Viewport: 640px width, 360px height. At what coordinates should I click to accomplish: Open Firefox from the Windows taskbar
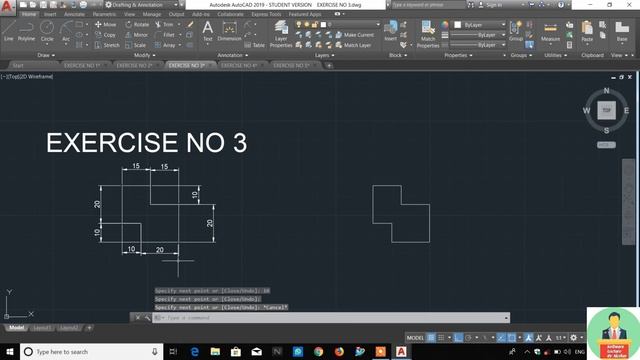click(x=339, y=351)
